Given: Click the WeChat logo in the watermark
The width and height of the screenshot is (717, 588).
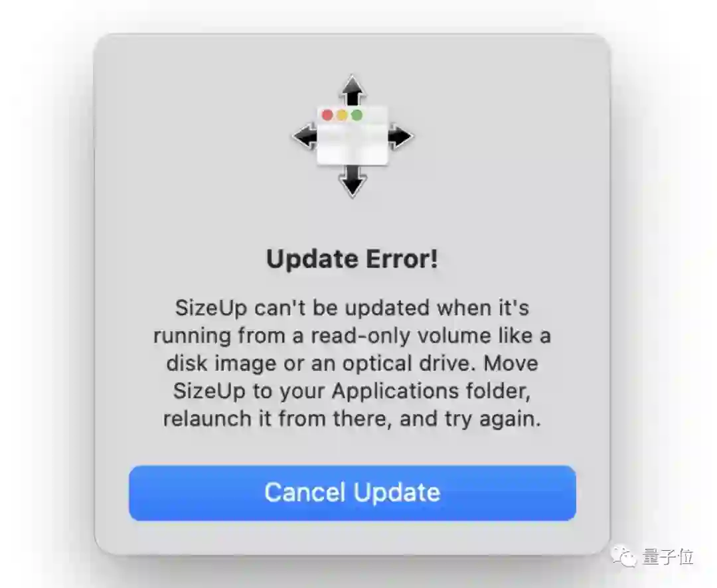Looking at the screenshot, I should [x=624, y=556].
